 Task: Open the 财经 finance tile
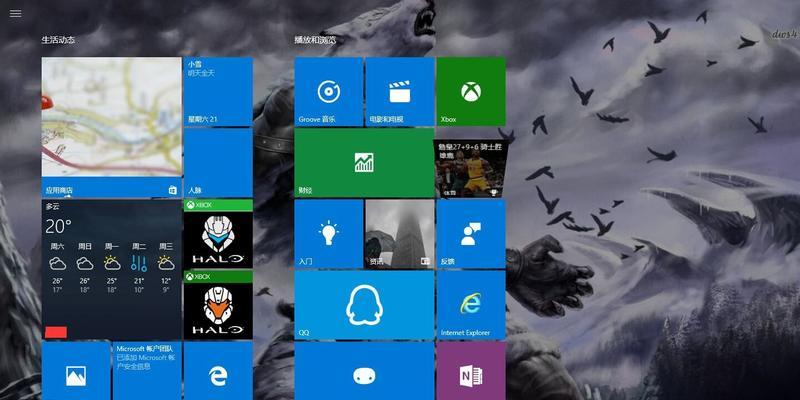click(x=364, y=163)
